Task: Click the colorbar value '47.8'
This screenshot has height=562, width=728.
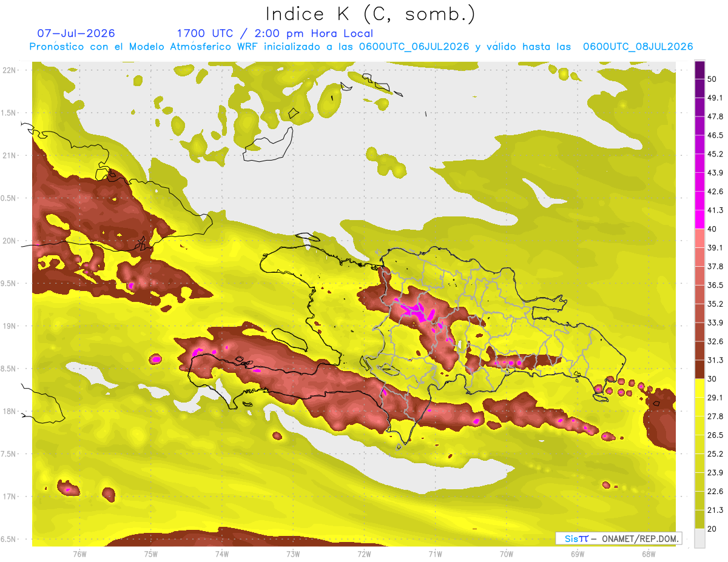Action: pos(715,116)
